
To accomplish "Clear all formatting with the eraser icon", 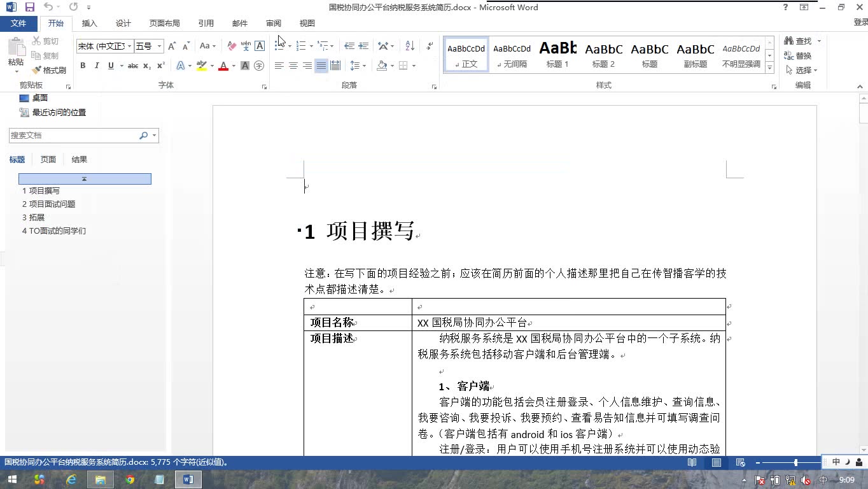I will [x=232, y=46].
